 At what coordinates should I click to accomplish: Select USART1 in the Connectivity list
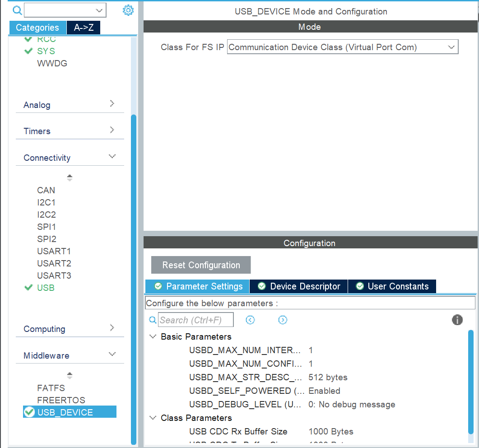[54, 251]
